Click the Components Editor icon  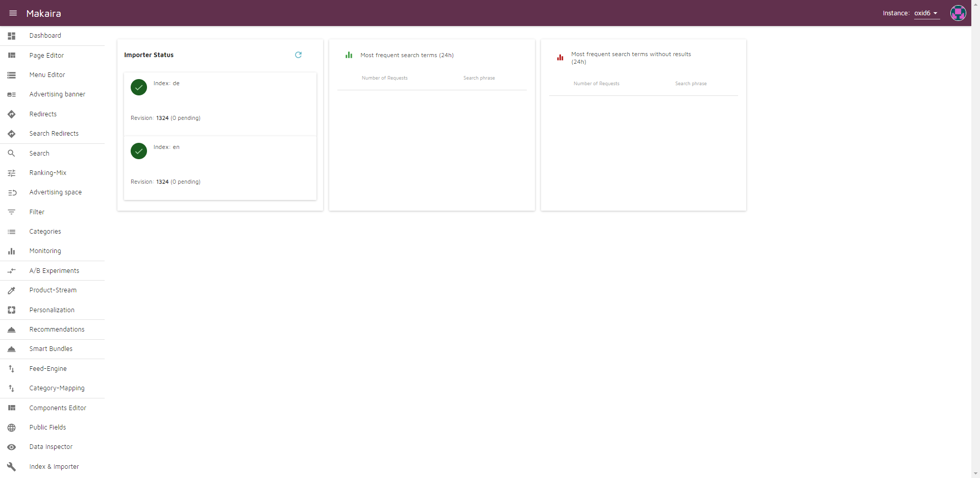(x=12, y=408)
